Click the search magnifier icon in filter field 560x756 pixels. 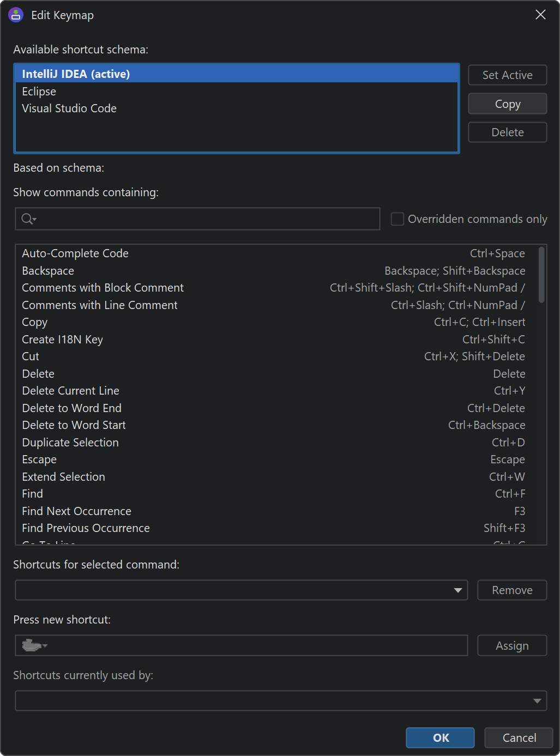coord(28,219)
